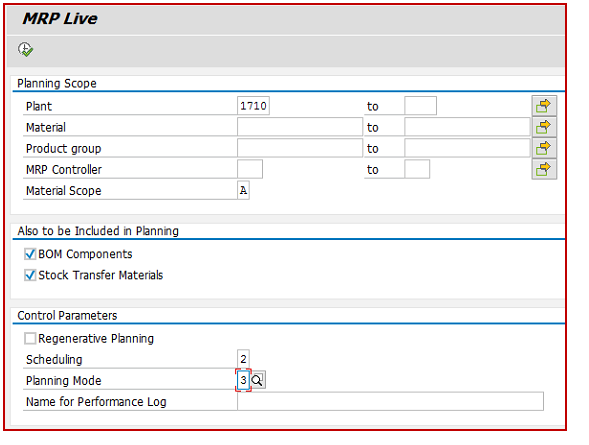The height and width of the screenshot is (445, 589).
Task: Click the Scheduling label
Action: tap(54, 360)
